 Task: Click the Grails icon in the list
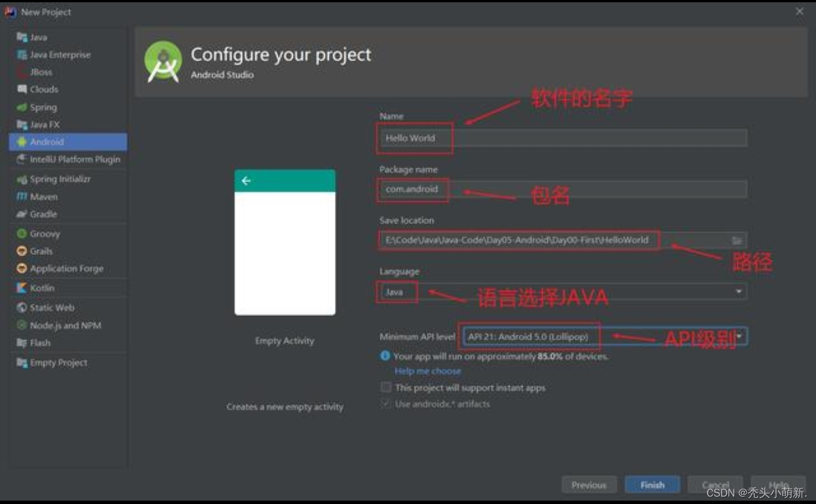click(x=22, y=251)
